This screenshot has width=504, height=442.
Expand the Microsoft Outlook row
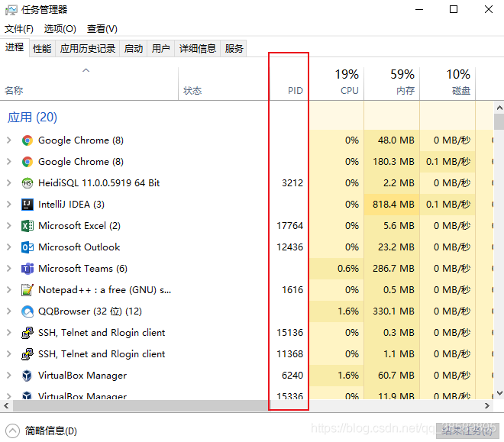9,247
